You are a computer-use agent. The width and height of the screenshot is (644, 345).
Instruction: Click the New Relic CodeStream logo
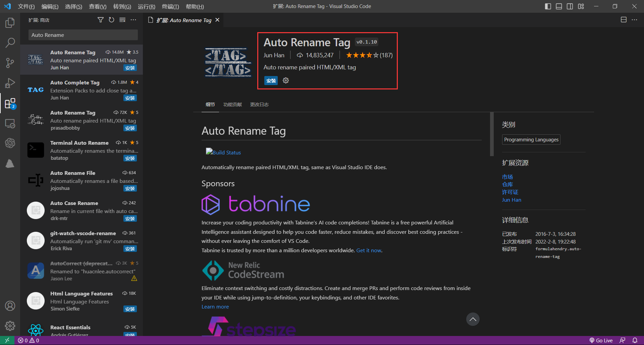(243, 270)
